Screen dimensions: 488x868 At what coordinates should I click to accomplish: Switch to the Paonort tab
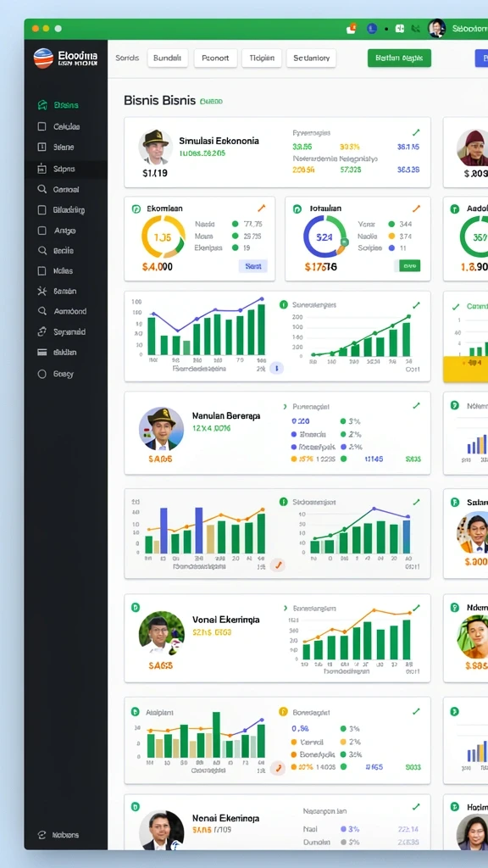click(x=216, y=58)
